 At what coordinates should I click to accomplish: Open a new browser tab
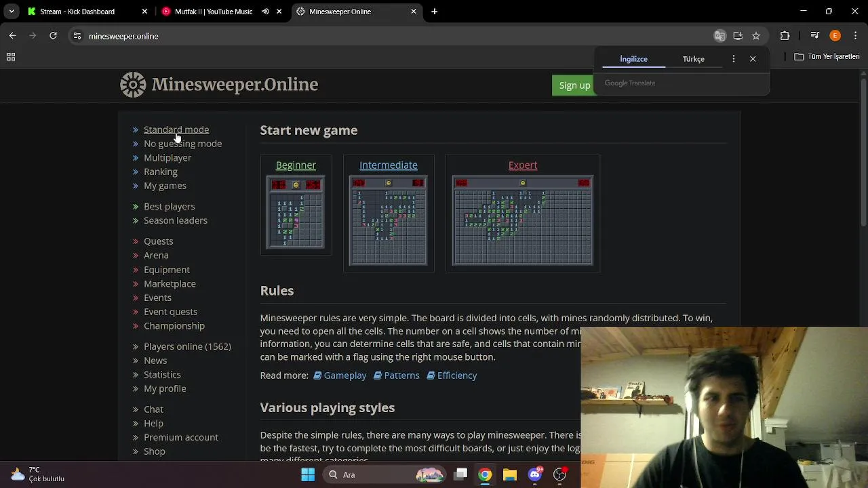434,12
